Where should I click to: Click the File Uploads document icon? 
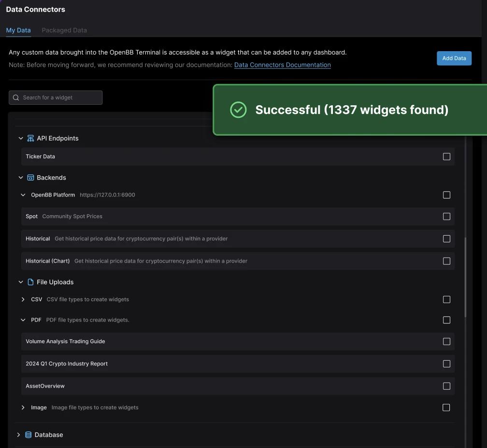pyautogui.click(x=30, y=282)
